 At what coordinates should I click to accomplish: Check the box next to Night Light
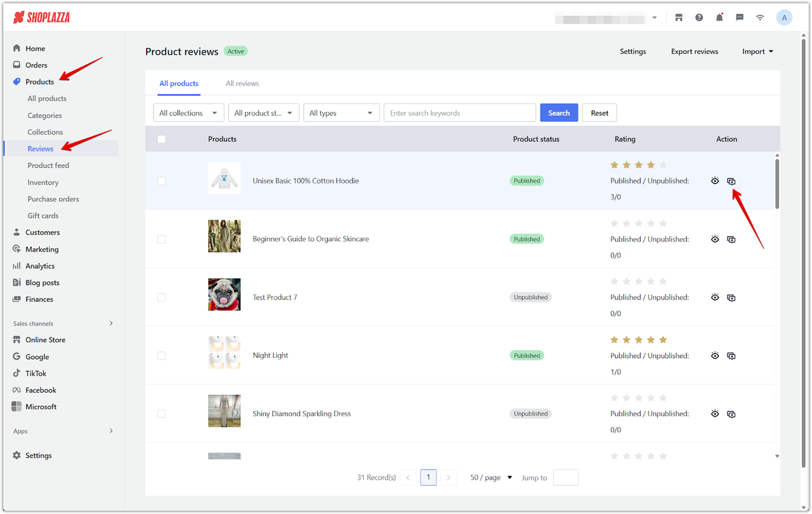pos(161,356)
